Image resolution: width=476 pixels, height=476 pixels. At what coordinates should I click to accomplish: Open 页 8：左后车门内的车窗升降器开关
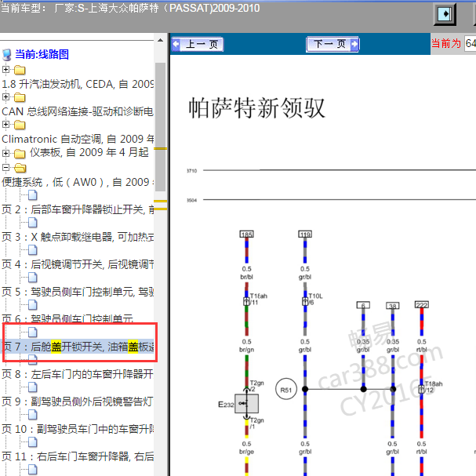point(78,374)
